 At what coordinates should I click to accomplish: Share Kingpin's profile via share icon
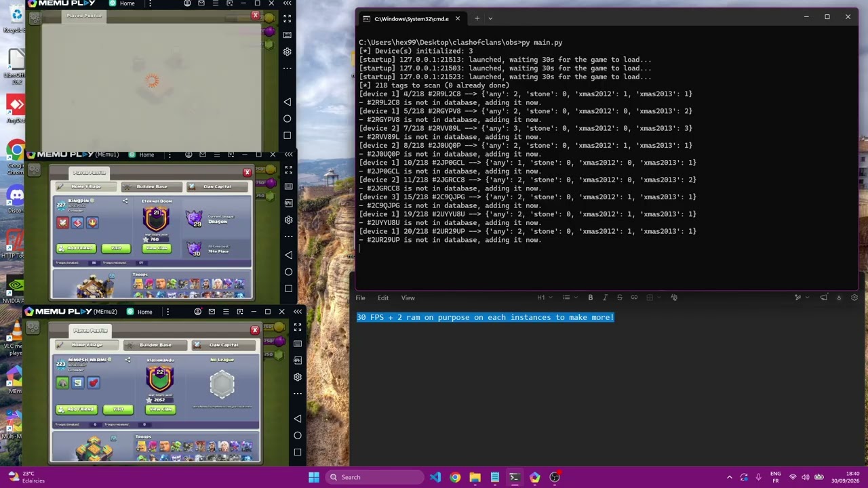125,201
